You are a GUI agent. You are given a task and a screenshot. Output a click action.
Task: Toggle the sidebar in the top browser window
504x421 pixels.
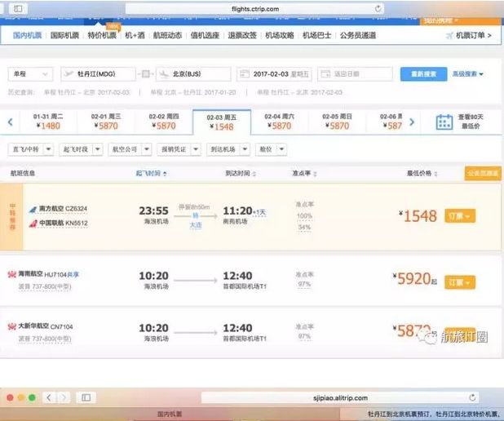point(18,9)
